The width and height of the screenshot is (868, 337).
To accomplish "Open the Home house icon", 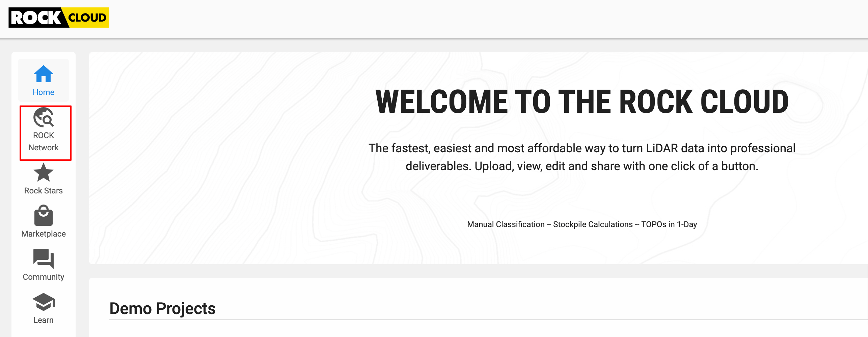I will click(x=44, y=74).
